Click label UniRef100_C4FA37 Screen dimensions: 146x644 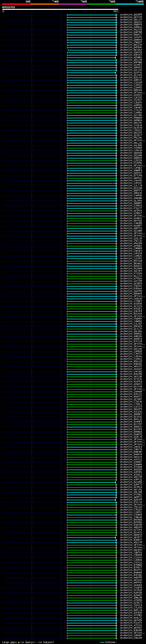[131, 183]
